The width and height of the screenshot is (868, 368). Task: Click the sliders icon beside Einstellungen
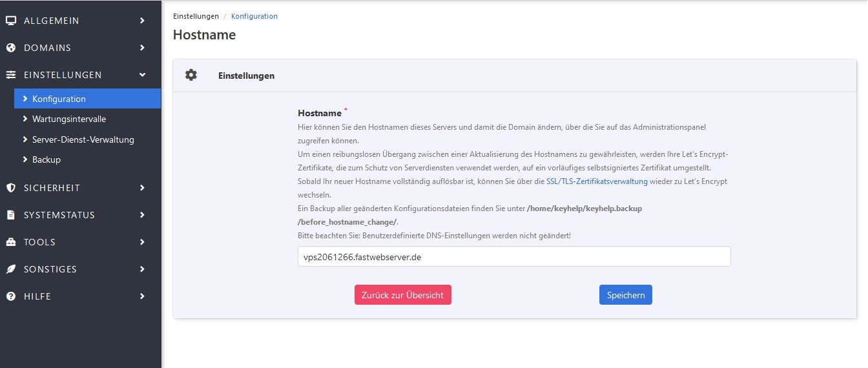click(10, 75)
